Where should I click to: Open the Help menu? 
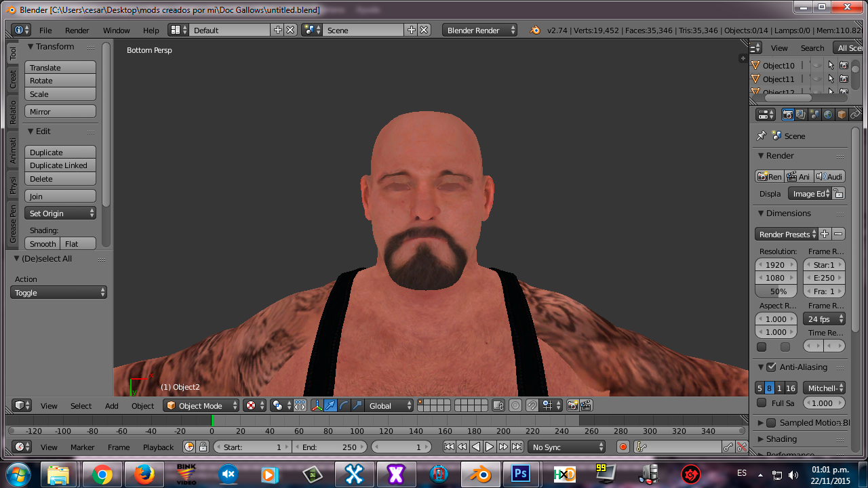(151, 30)
